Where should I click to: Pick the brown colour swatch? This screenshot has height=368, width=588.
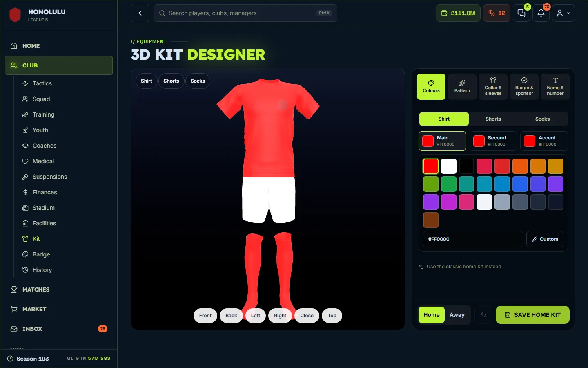(x=431, y=220)
